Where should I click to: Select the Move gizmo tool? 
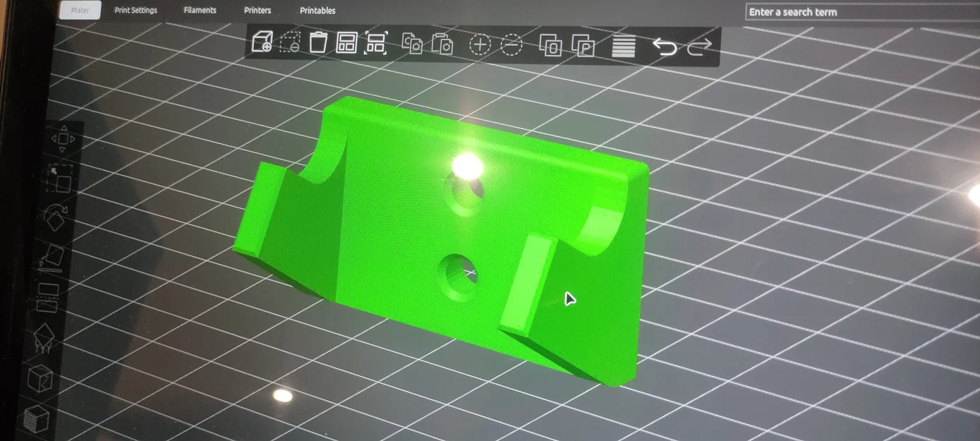coord(63,139)
